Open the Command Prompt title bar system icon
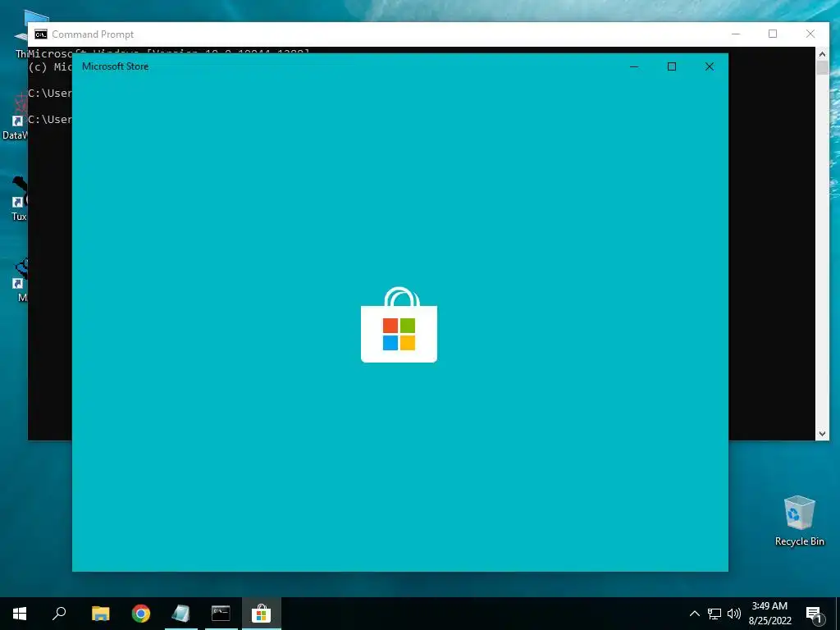The image size is (840, 630). pos(41,34)
